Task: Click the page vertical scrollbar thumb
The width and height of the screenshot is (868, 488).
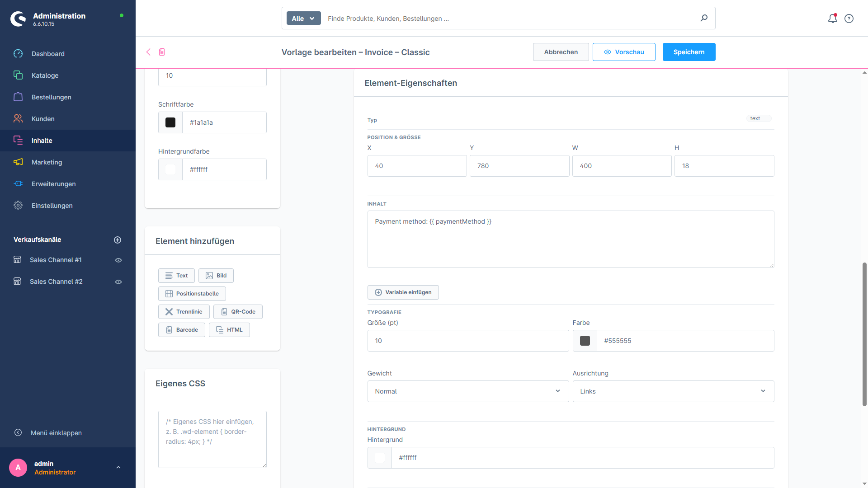Action: 864,334
